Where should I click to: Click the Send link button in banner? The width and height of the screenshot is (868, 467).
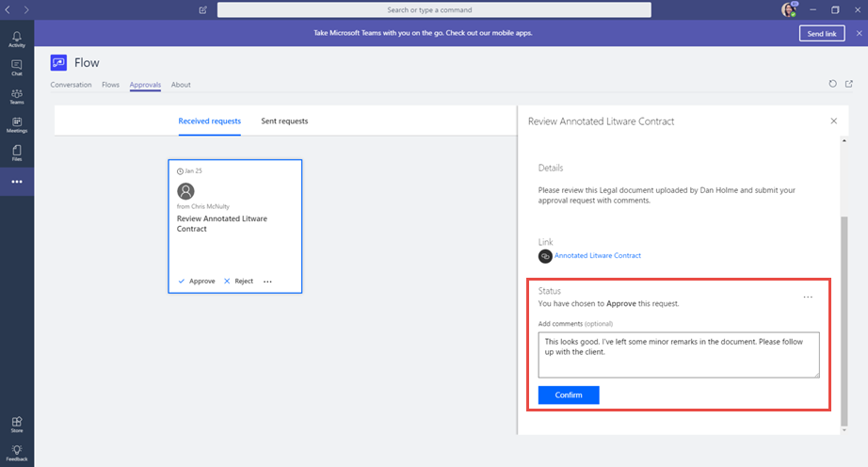(821, 33)
